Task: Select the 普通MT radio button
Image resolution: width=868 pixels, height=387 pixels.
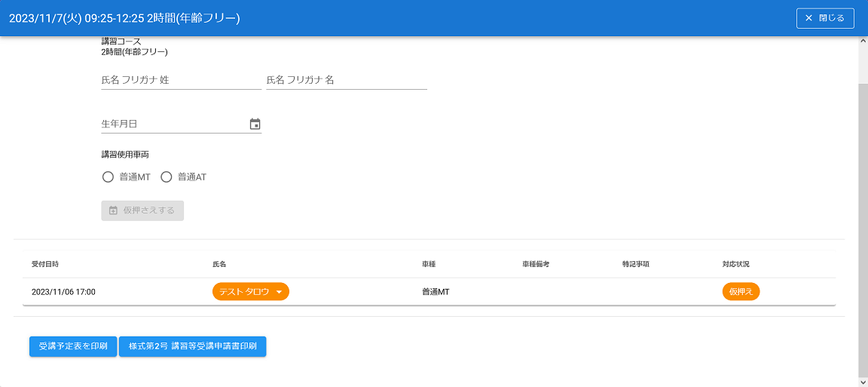Action: point(108,177)
